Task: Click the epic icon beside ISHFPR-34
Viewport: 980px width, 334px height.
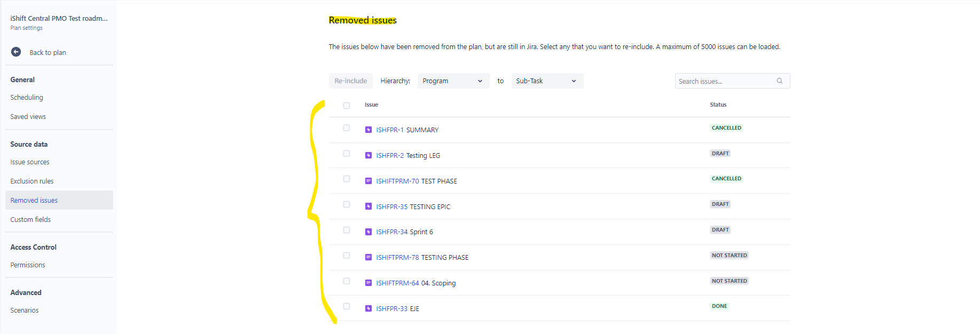Action: [x=369, y=232]
